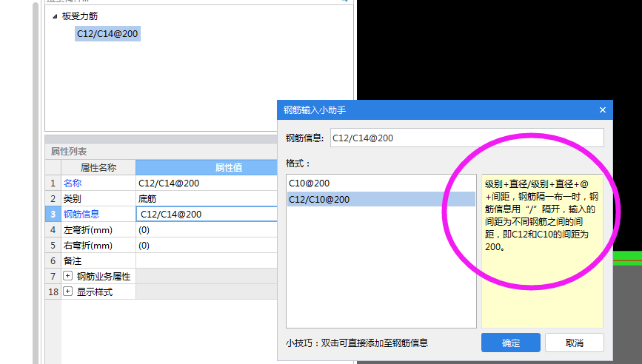This screenshot has width=642, height=364.
Task: Expand the 显示样式 property group
Action: coord(68,291)
